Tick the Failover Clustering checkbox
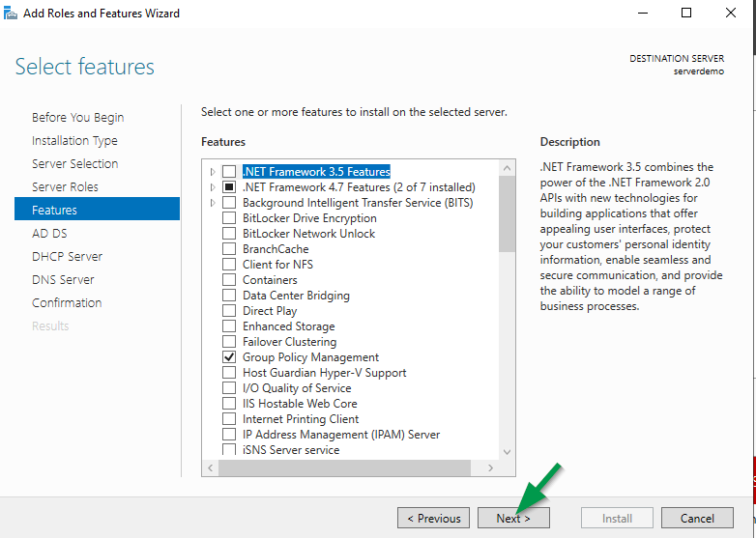The width and height of the screenshot is (756, 538). point(229,342)
